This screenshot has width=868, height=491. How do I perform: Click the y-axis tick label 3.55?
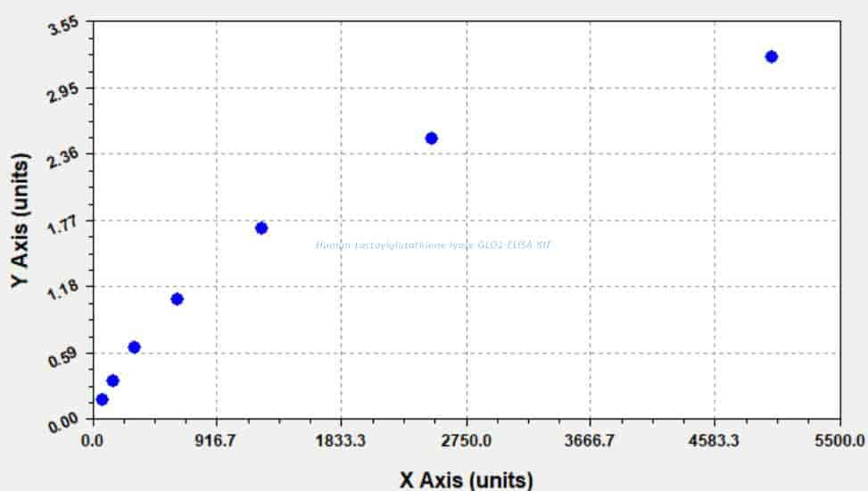coord(63,27)
